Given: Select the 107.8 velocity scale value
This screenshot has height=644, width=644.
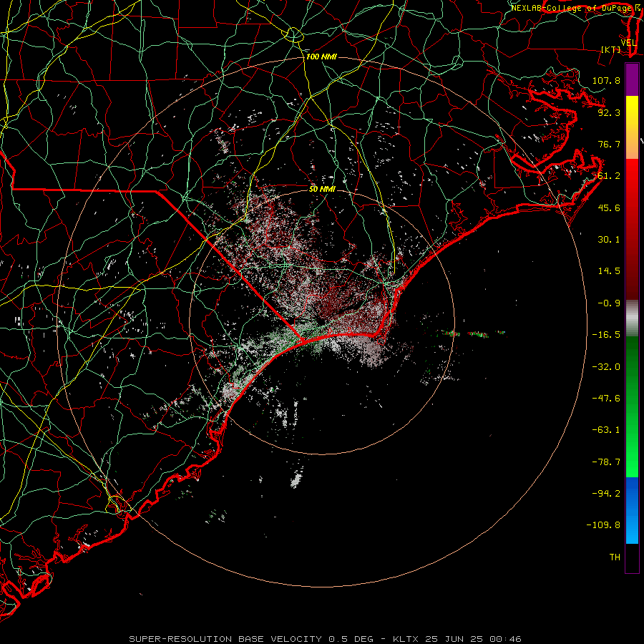Looking at the screenshot, I should 606,80.
